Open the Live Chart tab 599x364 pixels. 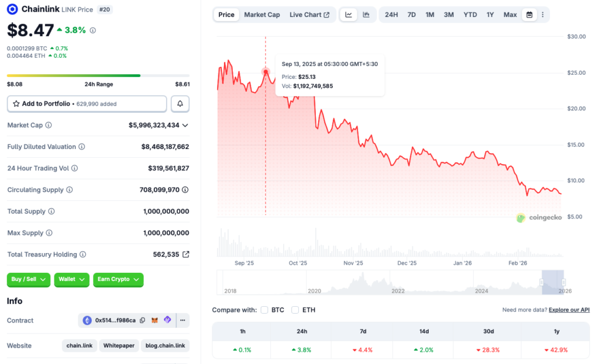point(309,15)
